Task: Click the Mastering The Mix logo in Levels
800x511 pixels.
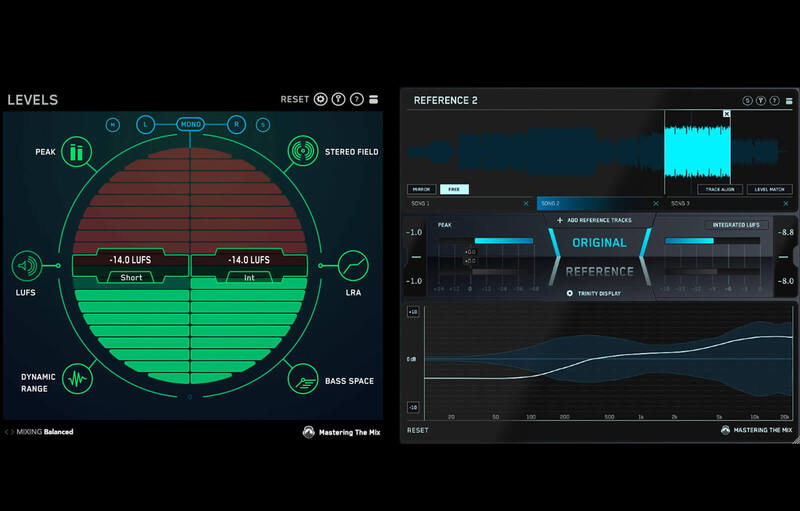Action: pos(308,432)
